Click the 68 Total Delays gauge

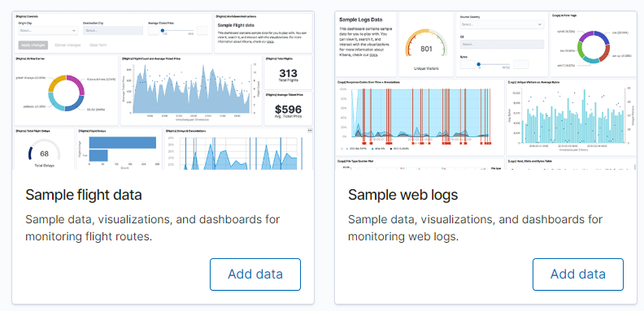(x=45, y=153)
